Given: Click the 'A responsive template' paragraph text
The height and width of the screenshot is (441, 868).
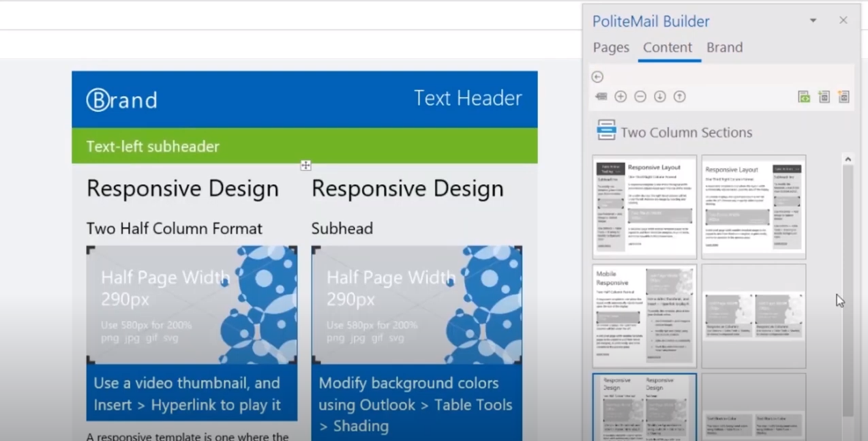Looking at the screenshot, I should pyautogui.click(x=188, y=436).
